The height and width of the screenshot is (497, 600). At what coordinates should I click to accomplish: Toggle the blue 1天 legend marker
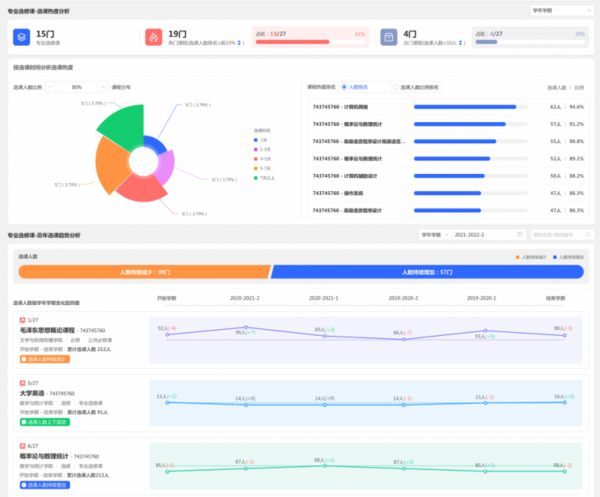[x=256, y=140]
